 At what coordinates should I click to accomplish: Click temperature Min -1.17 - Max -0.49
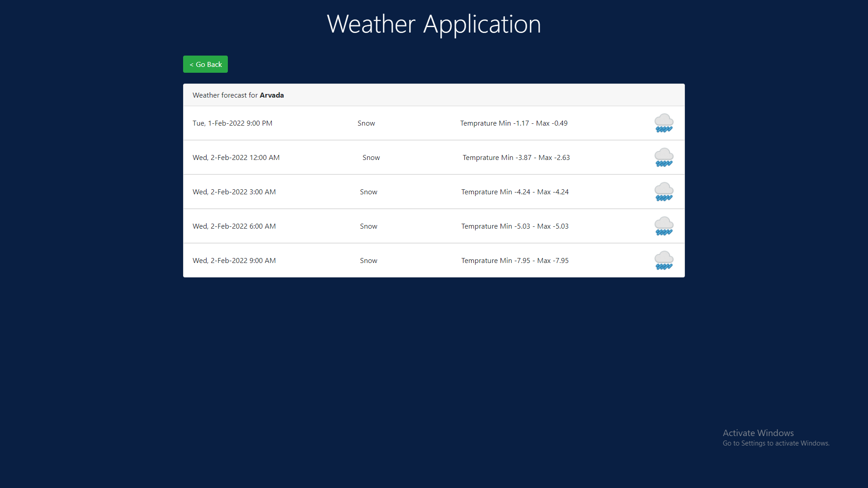point(514,123)
